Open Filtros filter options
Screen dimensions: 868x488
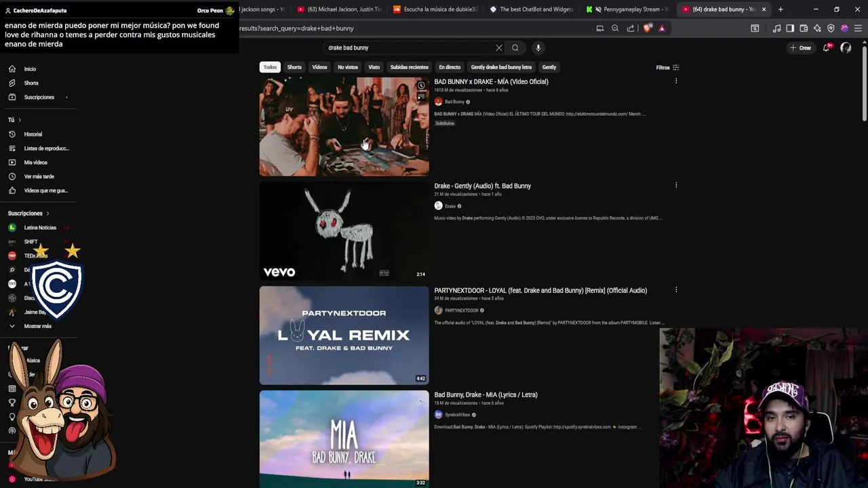pyautogui.click(x=667, y=68)
